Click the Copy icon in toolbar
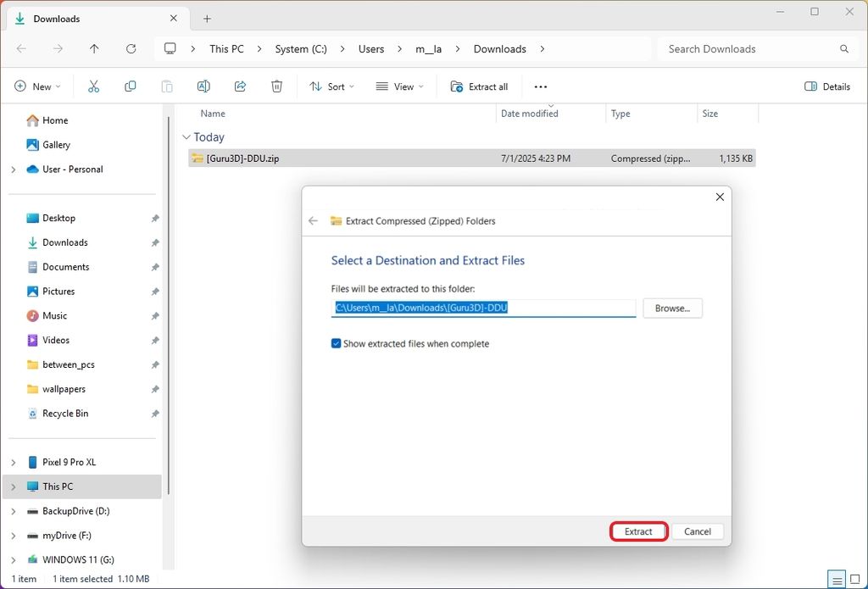This screenshot has width=868, height=589. click(130, 86)
